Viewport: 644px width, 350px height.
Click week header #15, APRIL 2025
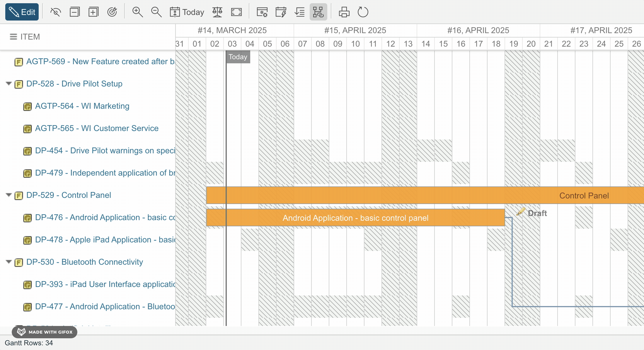(x=355, y=30)
